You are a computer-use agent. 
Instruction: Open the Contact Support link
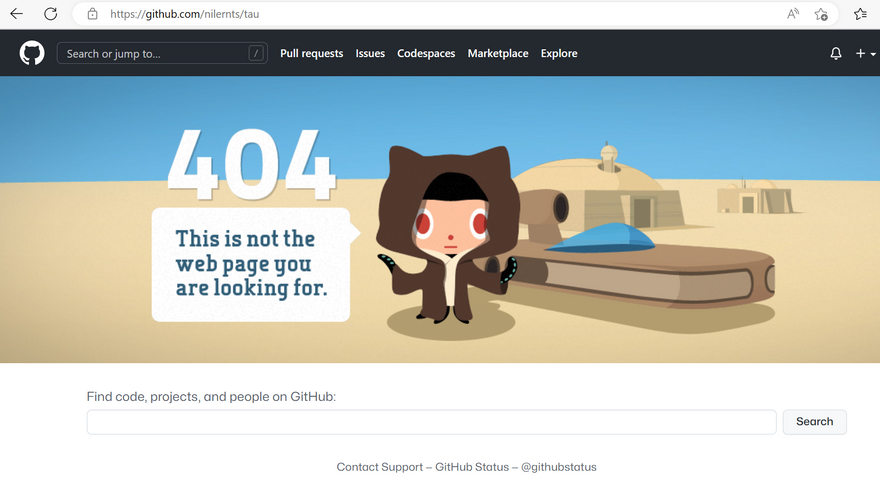click(379, 467)
